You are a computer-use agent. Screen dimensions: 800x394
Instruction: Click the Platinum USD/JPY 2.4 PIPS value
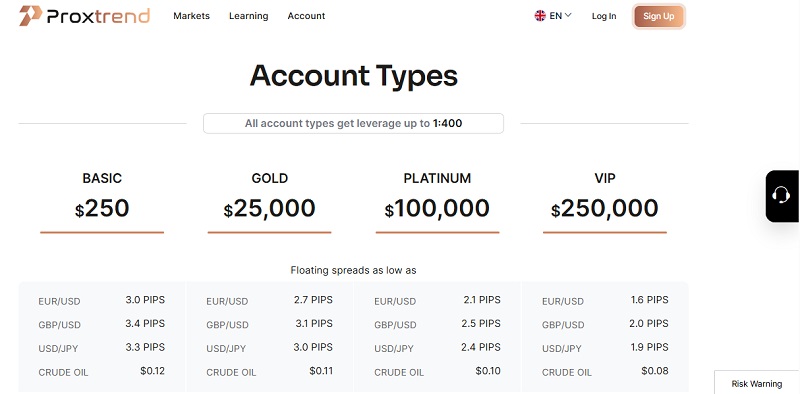click(481, 347)
